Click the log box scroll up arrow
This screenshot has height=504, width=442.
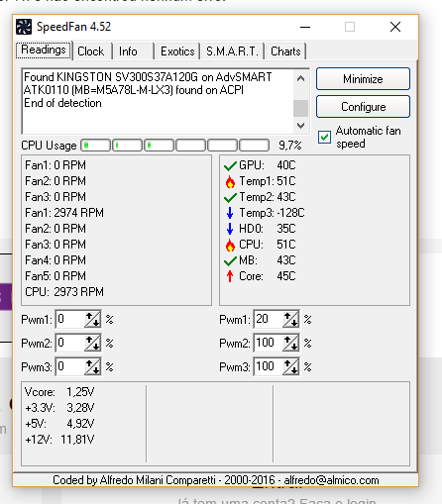point(300,78)
